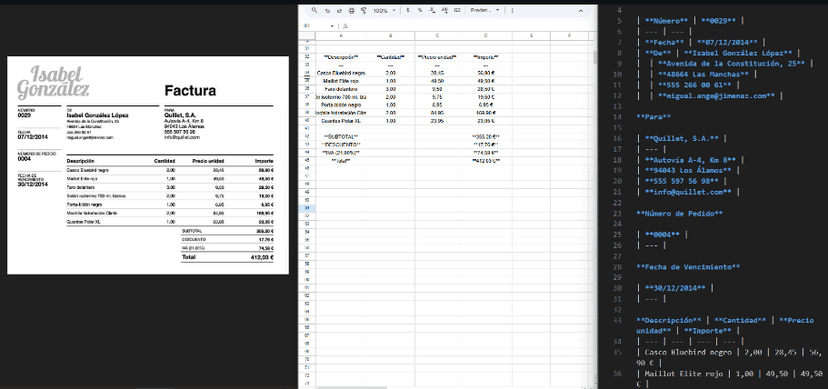Select the '**Total**' cell in spreadsheet
The width and height of the screenshot is (828, 389).
341,160
